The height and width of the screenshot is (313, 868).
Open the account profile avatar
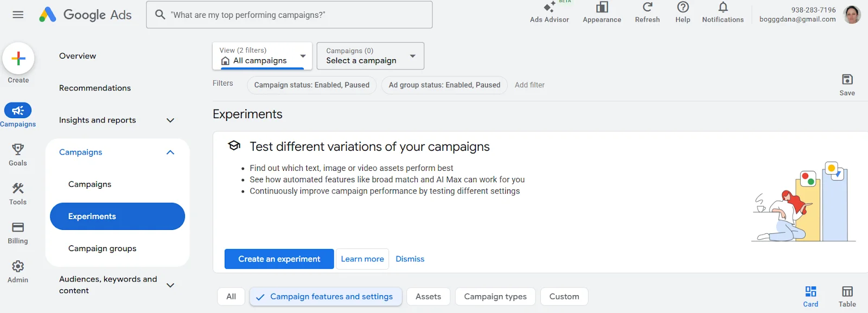click(x=852, y=15)
